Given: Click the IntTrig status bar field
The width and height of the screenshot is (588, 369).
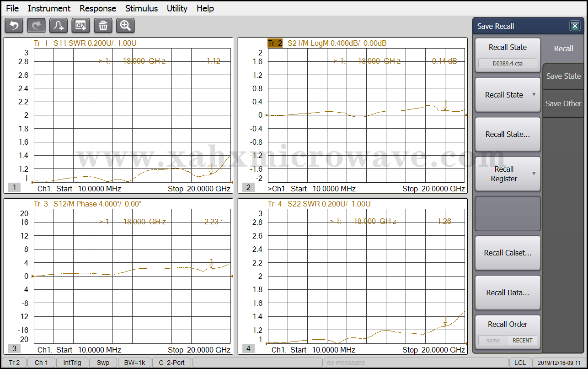Looking at the screenshot, I should tap(72, 363).
